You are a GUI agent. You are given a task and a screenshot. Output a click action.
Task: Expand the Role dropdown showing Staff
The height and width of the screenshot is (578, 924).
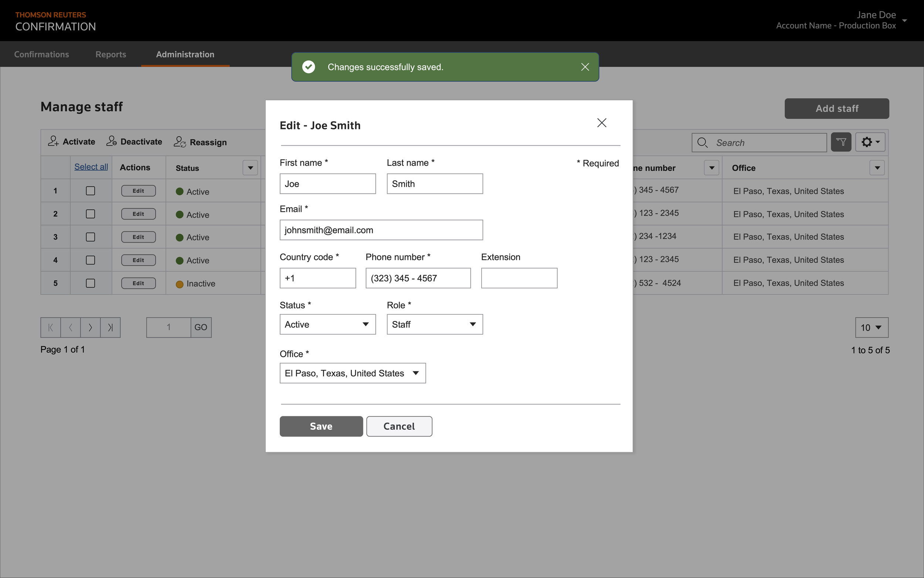tap(434, 325)
